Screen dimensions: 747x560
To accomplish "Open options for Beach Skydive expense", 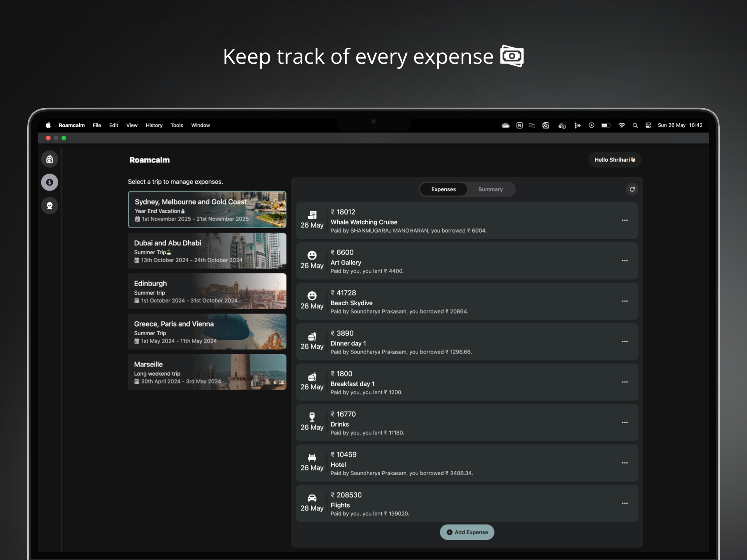I will tap(625, 301).
